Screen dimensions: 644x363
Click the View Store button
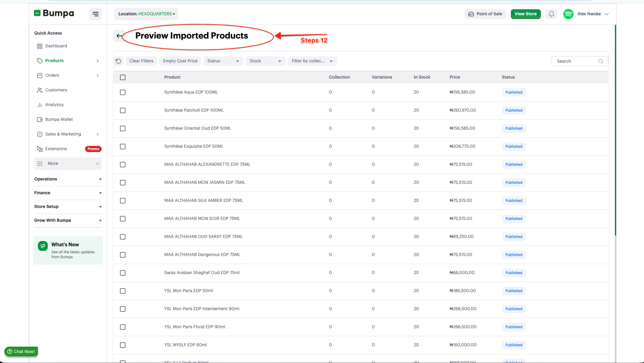point(525,14)
